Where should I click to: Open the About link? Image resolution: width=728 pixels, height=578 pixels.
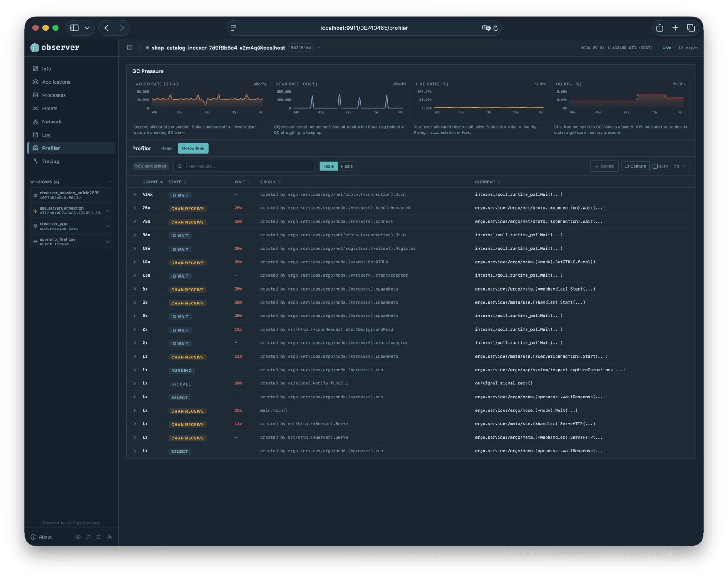[x=41, y=537]
